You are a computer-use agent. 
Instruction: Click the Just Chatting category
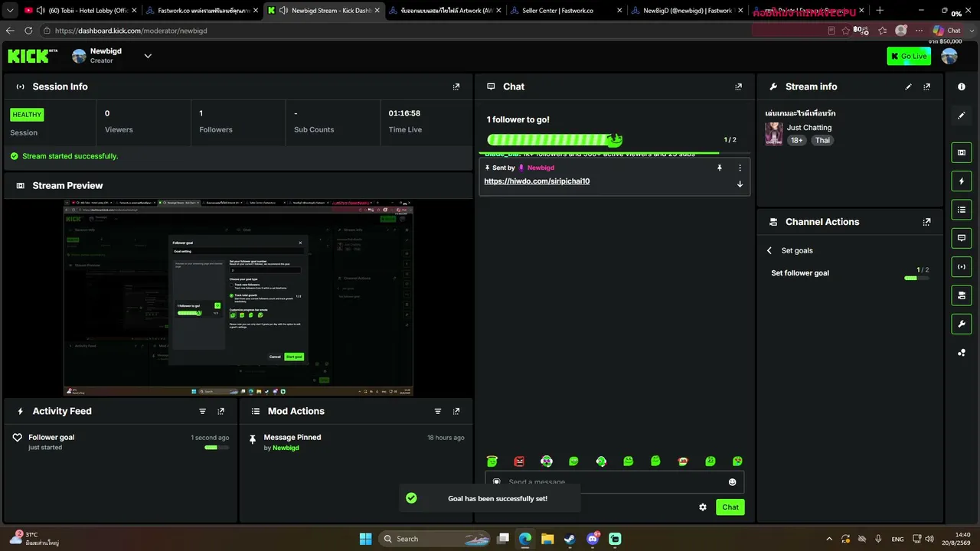809,128
